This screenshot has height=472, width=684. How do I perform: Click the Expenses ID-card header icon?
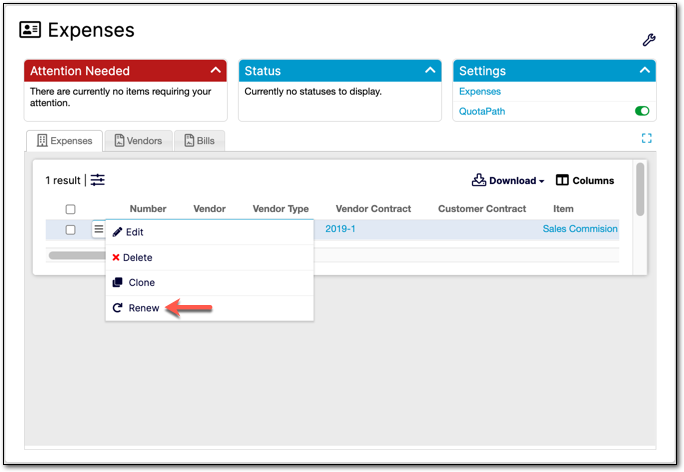pos(30,30)
